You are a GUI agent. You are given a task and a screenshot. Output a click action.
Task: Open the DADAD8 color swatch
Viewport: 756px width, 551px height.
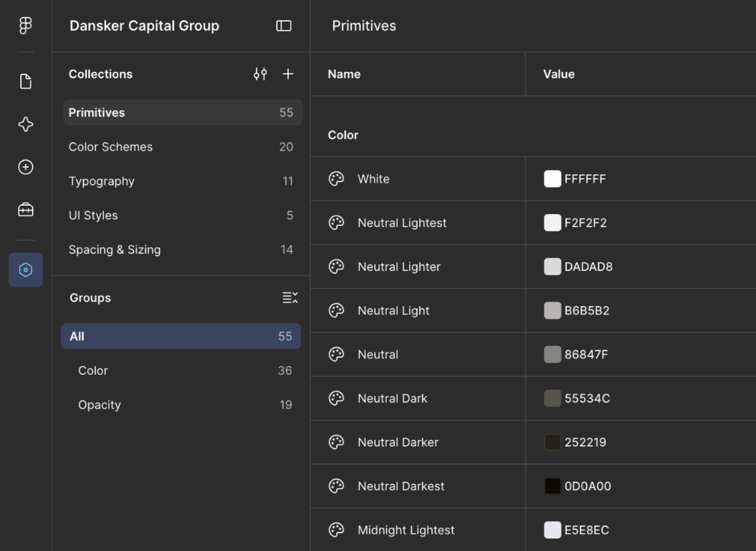[552, 266]
